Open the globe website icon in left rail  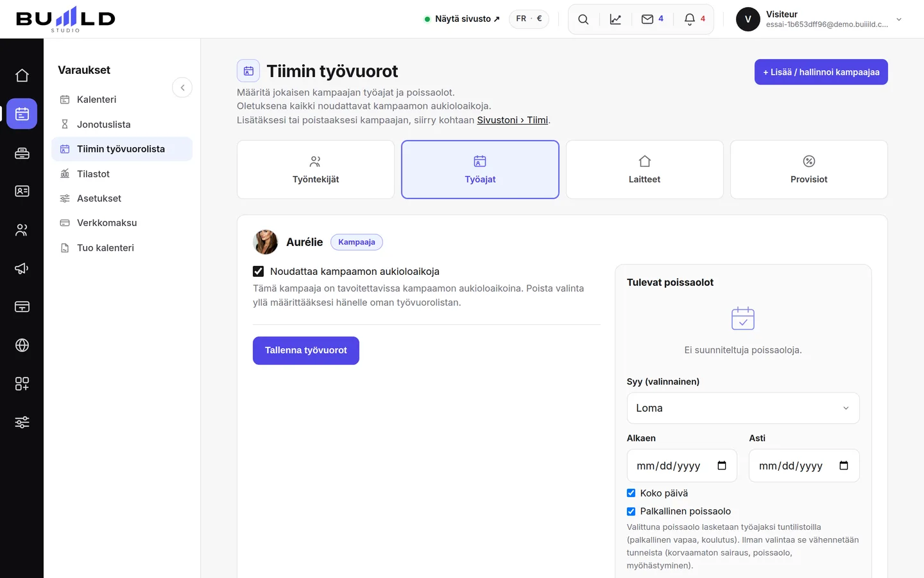click(22, 346)
